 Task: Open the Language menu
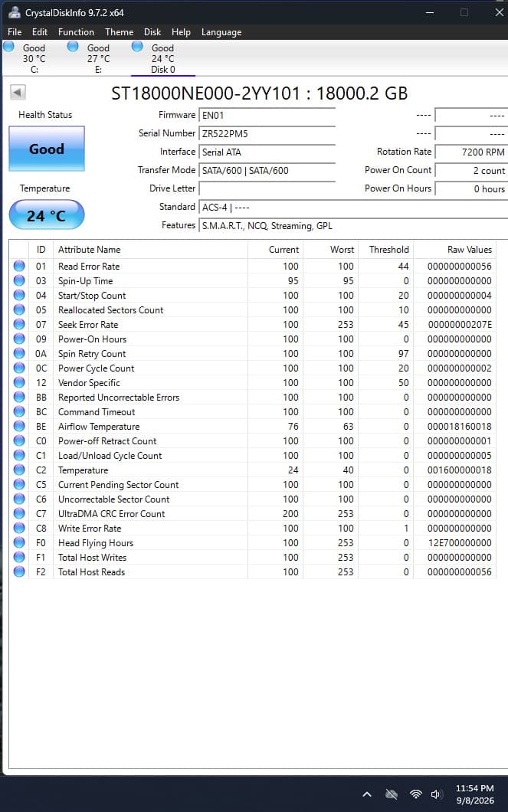221,32
